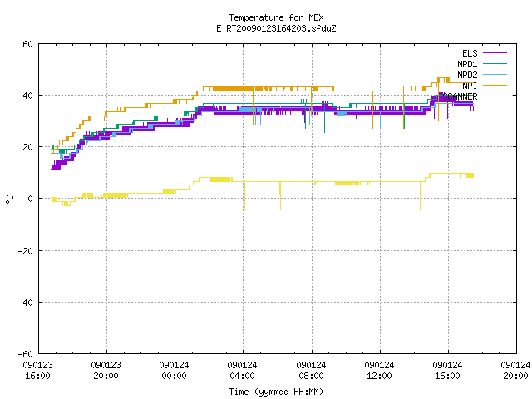The height and width of the screenshot is (399, 532).
Task: Click the purple ELS legend line sample
Action: [495, 53]
